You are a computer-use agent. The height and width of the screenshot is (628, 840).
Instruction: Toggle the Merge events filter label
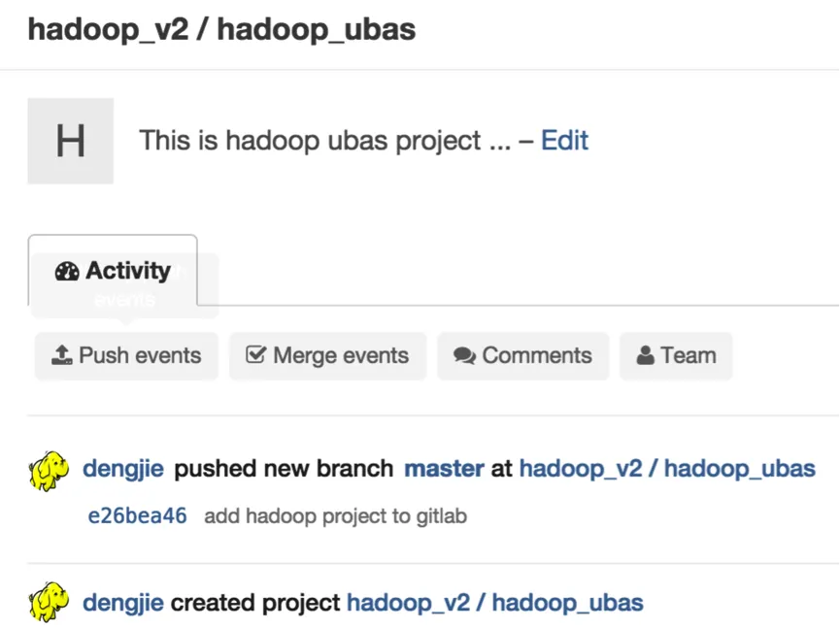click(x=341, y=356)
